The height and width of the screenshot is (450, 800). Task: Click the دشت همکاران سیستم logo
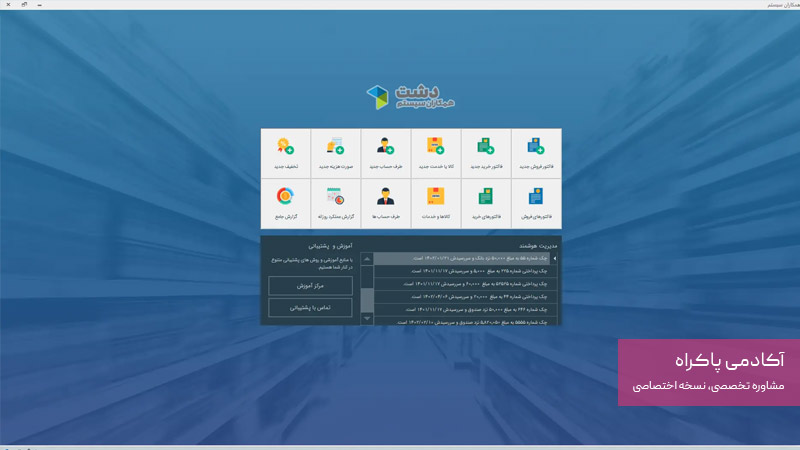[411, 97]
